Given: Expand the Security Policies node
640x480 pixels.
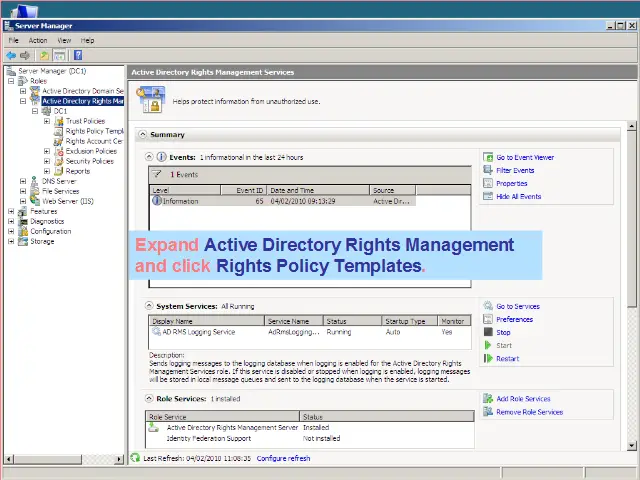Looking at the screenshot, I should (47, 161).
